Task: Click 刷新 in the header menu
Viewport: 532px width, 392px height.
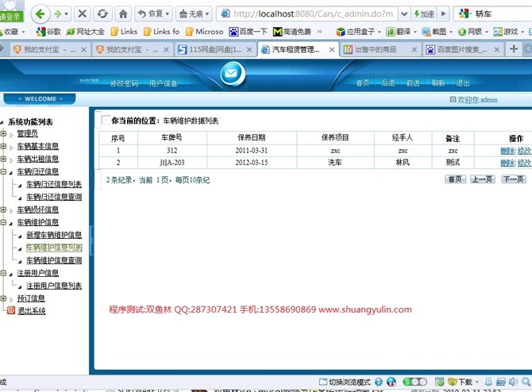Action: [x=438, y=83]
